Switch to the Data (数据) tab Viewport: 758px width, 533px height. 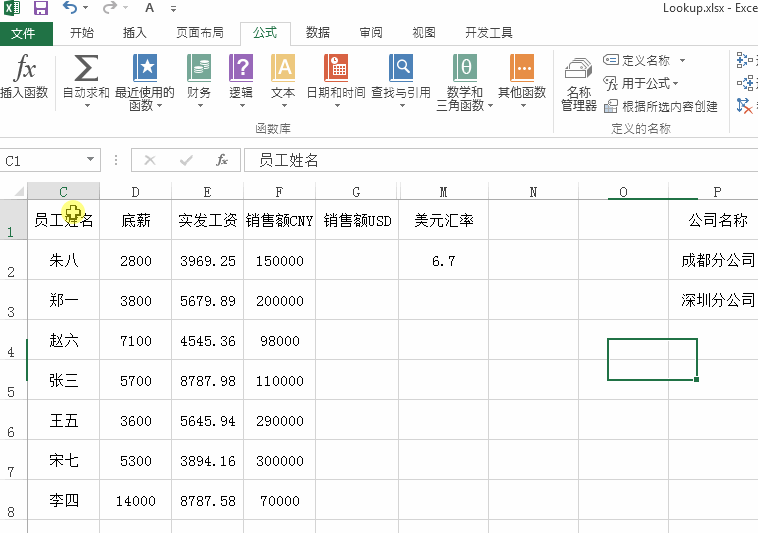(x=318, y=33)
